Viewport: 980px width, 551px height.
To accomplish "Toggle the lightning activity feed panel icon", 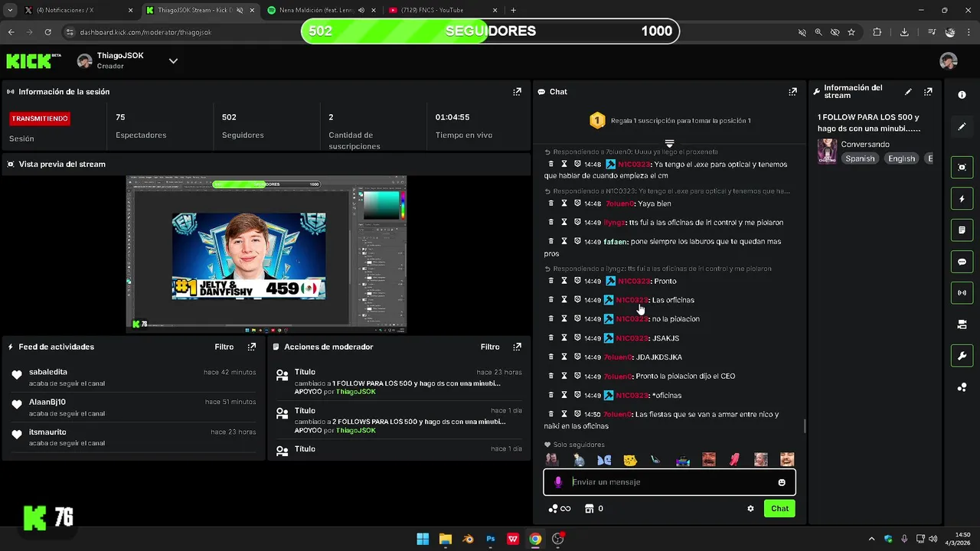I will (x=962, y=199).
